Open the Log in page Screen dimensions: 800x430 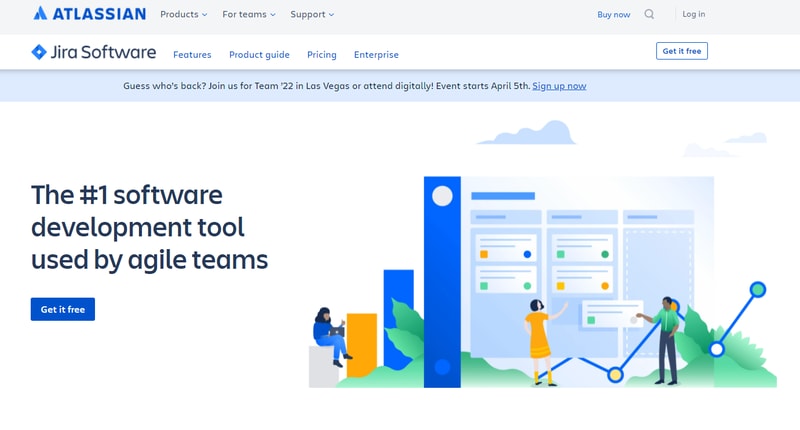(694, 14)
